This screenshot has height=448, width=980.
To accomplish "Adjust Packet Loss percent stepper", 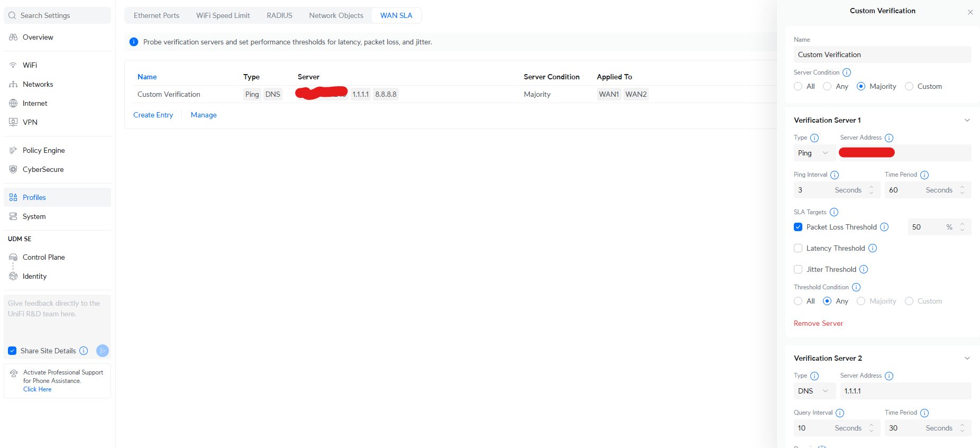I will [x=963, y=227].
